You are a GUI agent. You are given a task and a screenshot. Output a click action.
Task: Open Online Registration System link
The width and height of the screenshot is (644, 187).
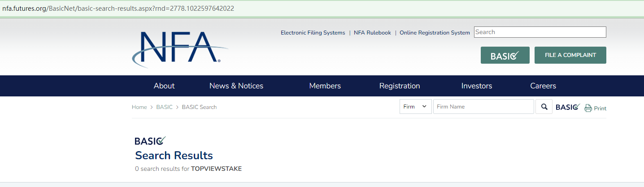pyautogui.click(x=435, y=33)
